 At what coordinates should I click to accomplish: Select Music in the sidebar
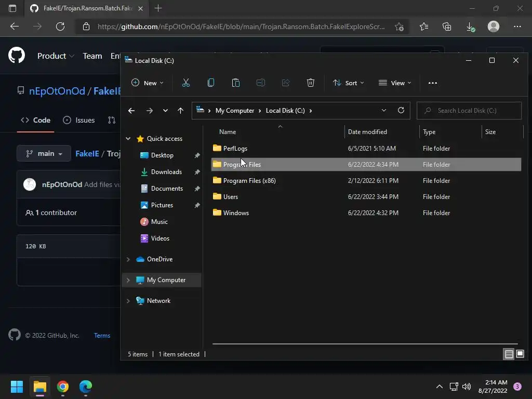159,221
